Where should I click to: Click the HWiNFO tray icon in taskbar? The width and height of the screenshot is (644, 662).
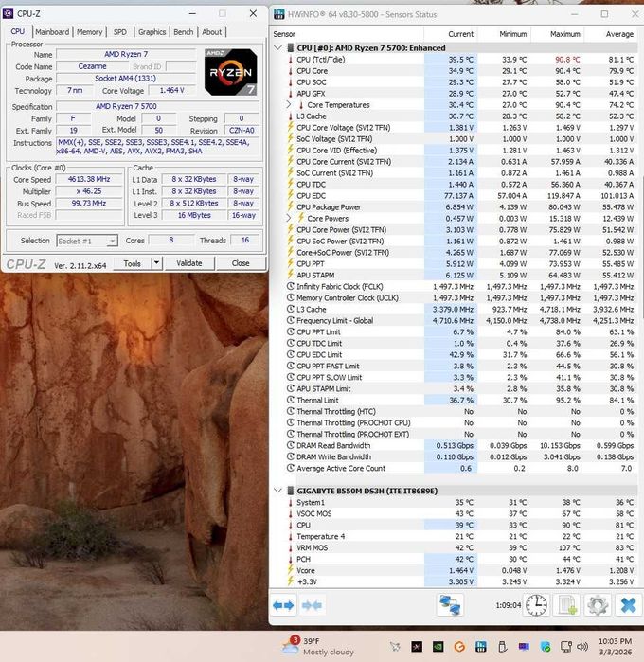tap(480, 647)
